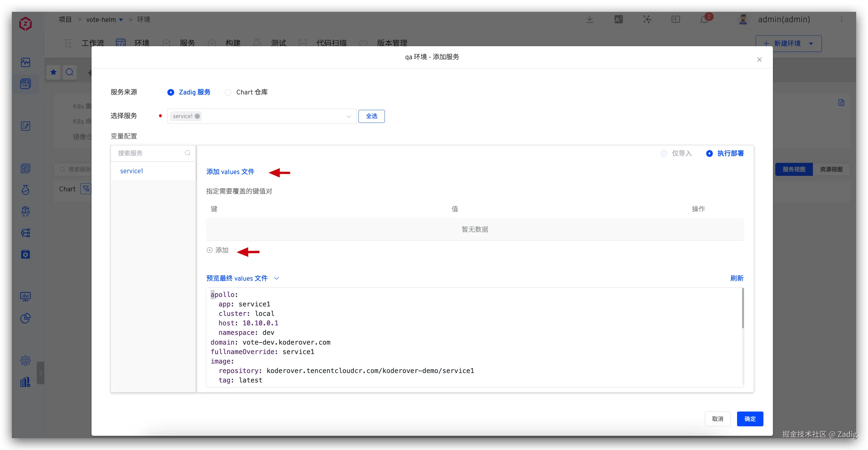This screenshot has height=450, width=868.
Task: Click the preview editor vertical scrollbar
Action: tap(743, 308)
